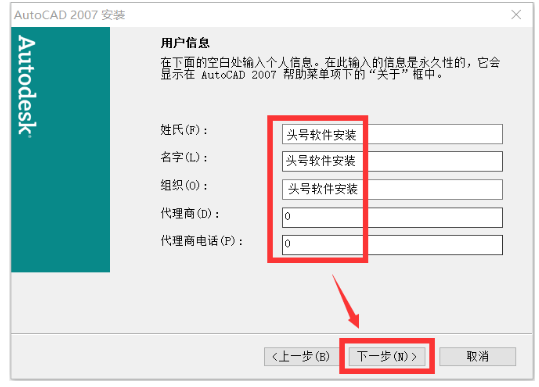Activate the 代理商(D) input box
Screen dimensions: 539x387
(392, 217)
